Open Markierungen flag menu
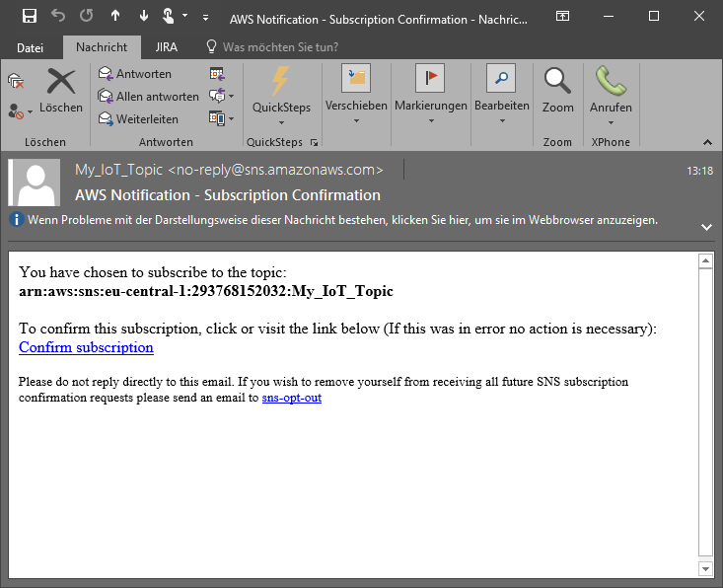This screenshot has height=588, width=723. click(x=431, y=95)
